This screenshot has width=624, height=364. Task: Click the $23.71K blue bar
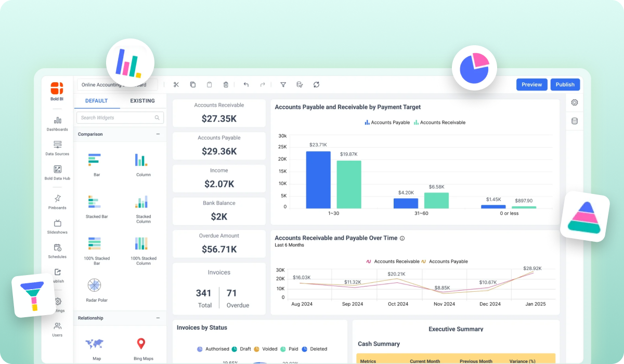pos(318,180)
